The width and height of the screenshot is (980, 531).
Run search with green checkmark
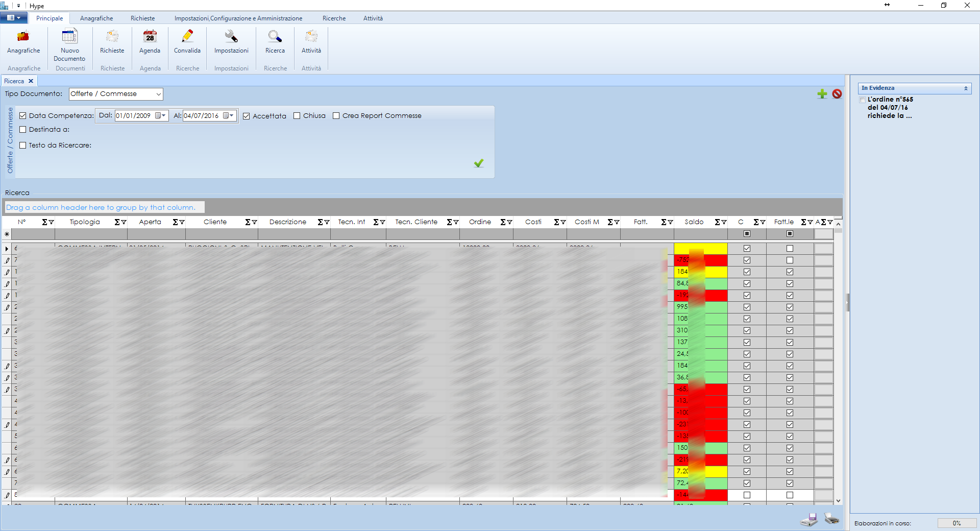(479, 163)
